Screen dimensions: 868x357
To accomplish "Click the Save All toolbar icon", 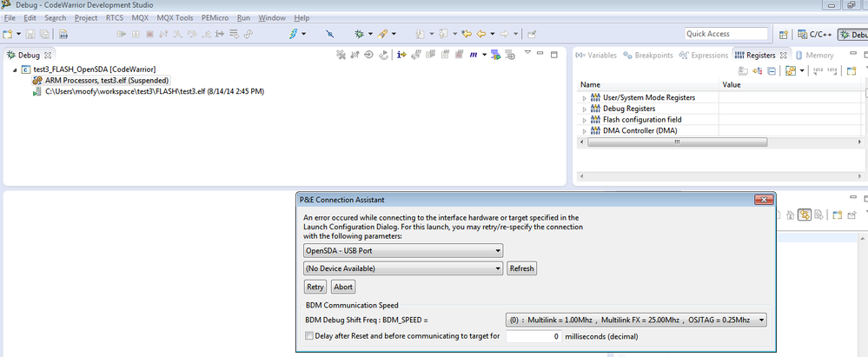I will (43, 34).
